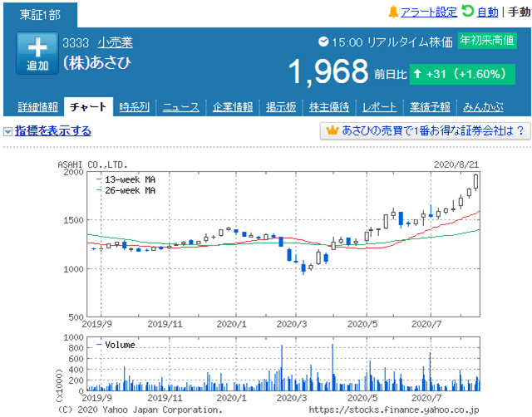
Task: Click the 26-week MA legend entry
Action: (126, 190)
